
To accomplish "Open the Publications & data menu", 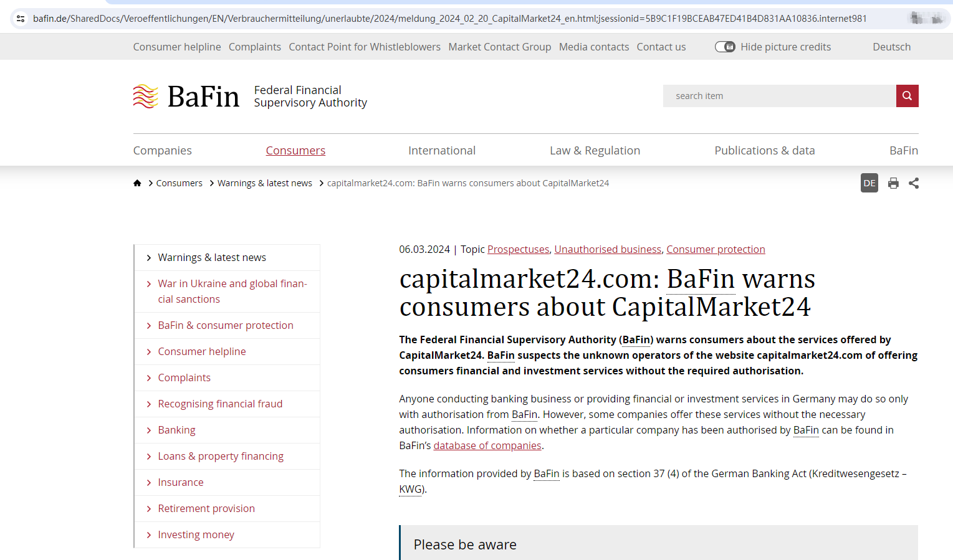I will 765,150.
